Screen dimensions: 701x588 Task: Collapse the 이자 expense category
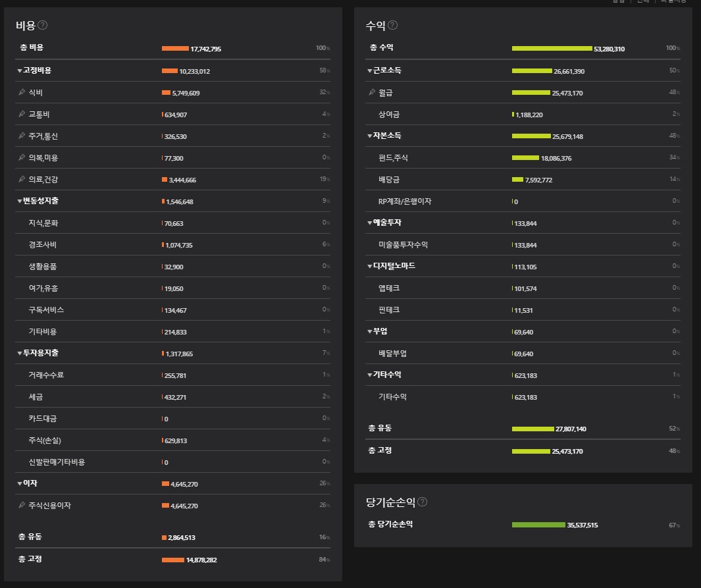pyautogui.click(x=20, y=483)
